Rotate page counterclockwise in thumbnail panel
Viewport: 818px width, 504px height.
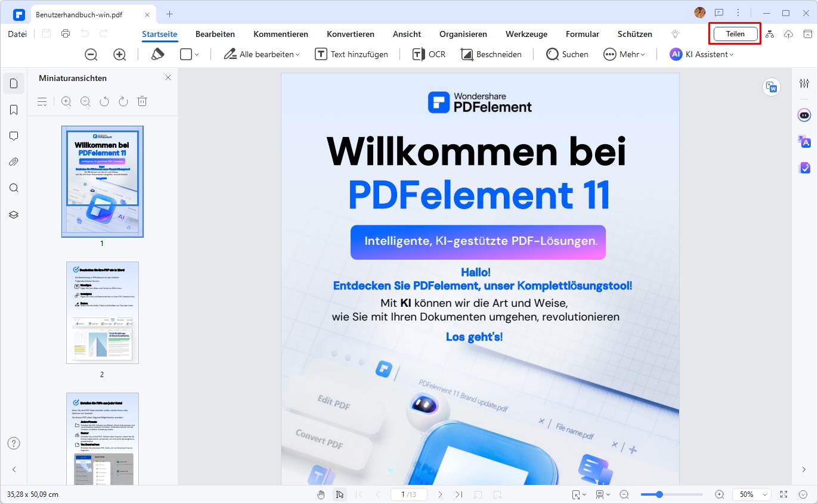pos(104,102)
